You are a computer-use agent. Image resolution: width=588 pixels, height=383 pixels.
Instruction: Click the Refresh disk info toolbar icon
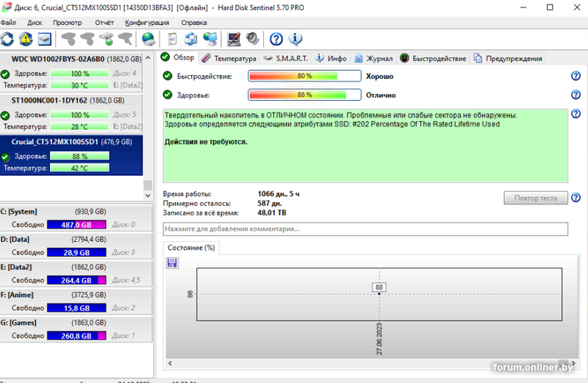click(8, 39)
